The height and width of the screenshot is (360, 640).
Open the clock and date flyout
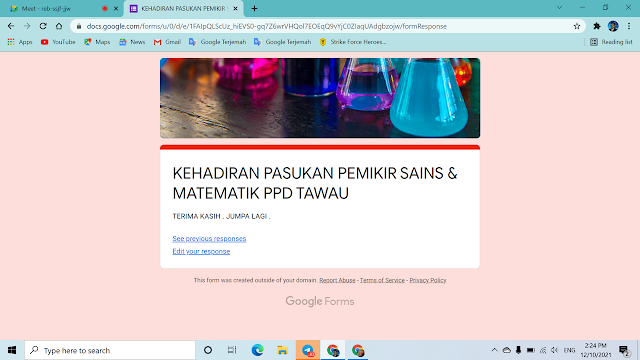(596, 350)
